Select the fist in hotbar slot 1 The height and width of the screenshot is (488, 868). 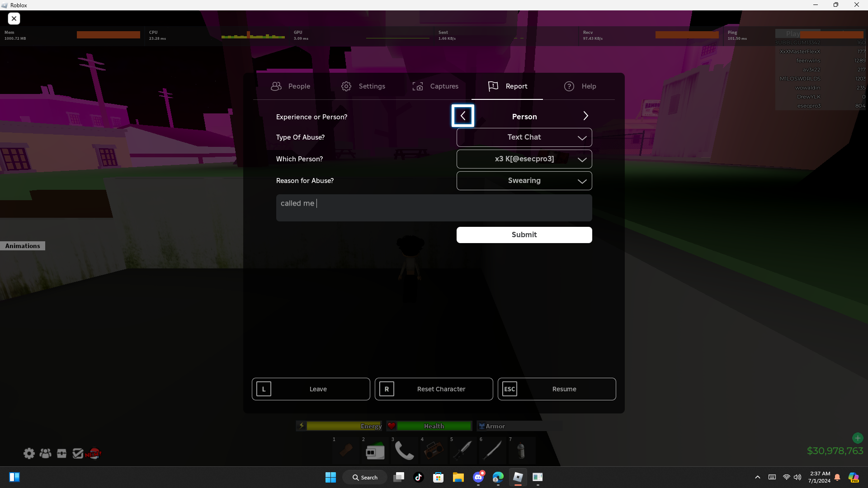pos(346,450)
